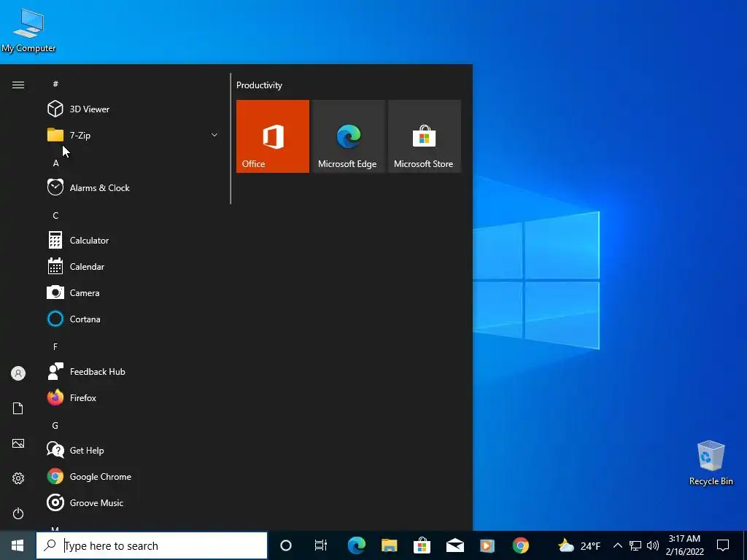
Task: Click the Microsoft Store tile
Action: [425, 136]
